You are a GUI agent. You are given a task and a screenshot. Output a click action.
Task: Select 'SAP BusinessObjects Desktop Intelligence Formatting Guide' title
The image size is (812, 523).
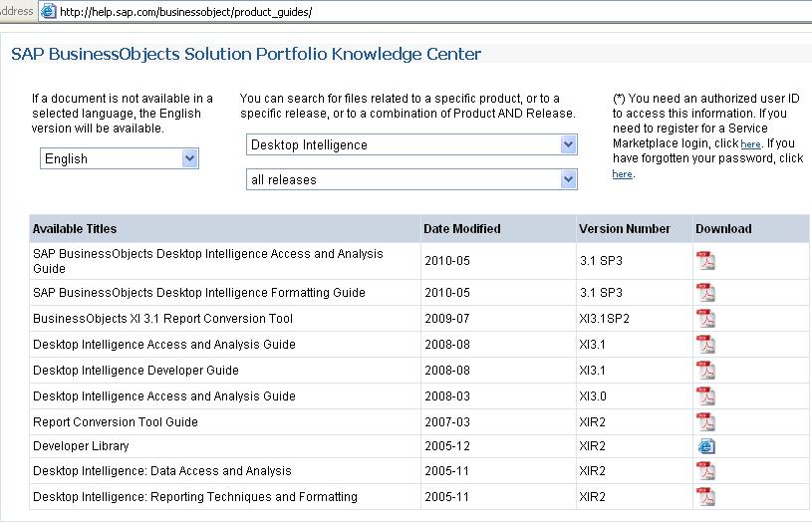point(199,293)
